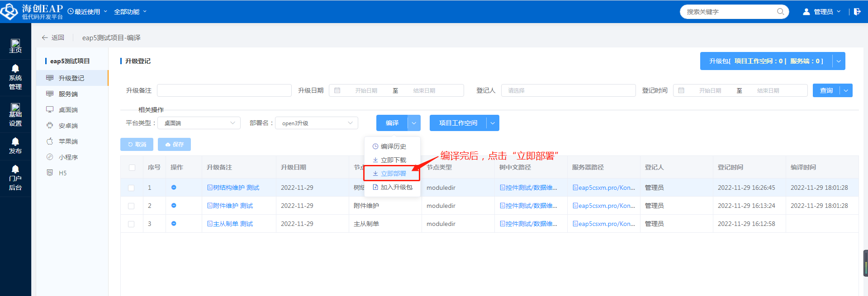This screenshot has height=296, width=868.
Task: Toggle the select-all checkbox in table header
Action: (x=132, y=168)
